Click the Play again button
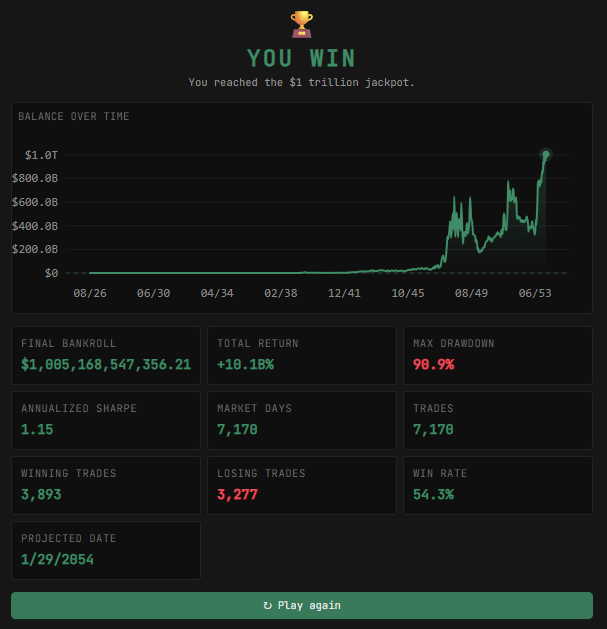 click(x=302, y=605)
